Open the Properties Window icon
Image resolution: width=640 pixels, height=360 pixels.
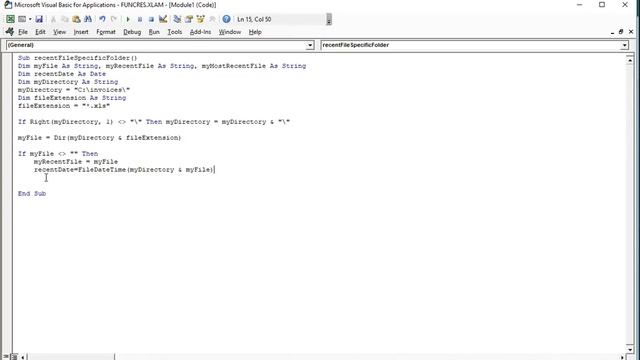click(x=189, y=19)
